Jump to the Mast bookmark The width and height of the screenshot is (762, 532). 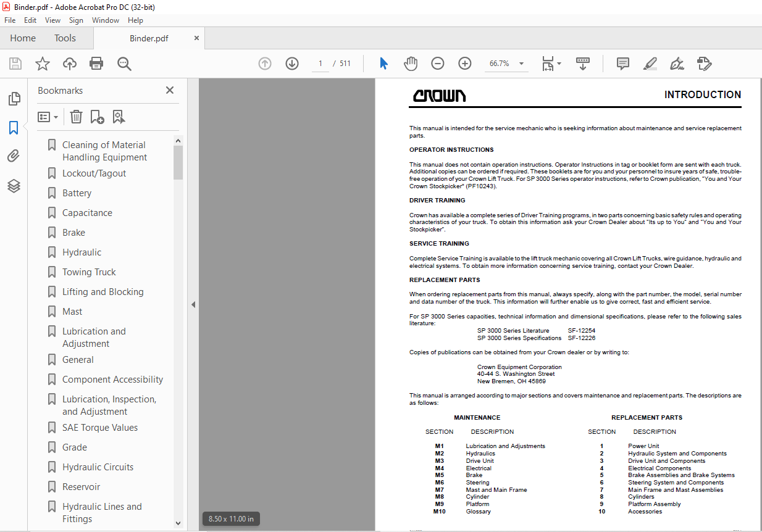coord(72,312)
